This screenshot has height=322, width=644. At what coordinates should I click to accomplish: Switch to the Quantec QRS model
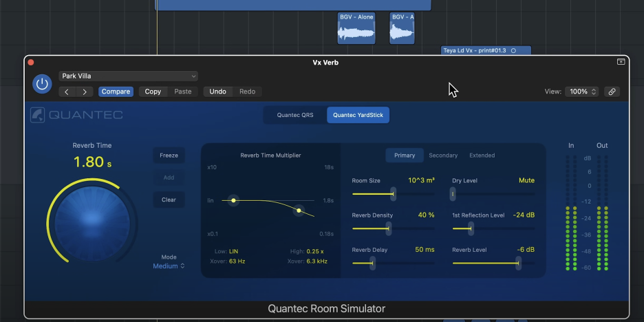point(295,115)
